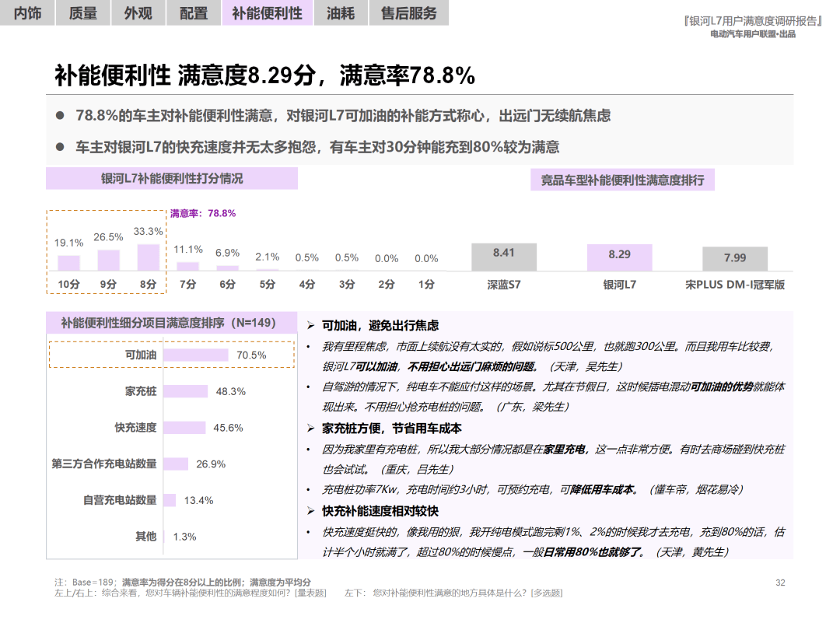This screenshot has height=630, width=840.
Task: Select the 6分 axis label
Action: (x=228, y=285)
